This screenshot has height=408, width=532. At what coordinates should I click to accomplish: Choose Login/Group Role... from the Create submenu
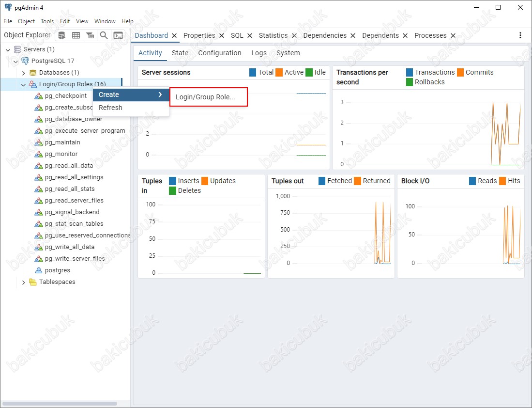pyautogui.click(x=208, y=97)
